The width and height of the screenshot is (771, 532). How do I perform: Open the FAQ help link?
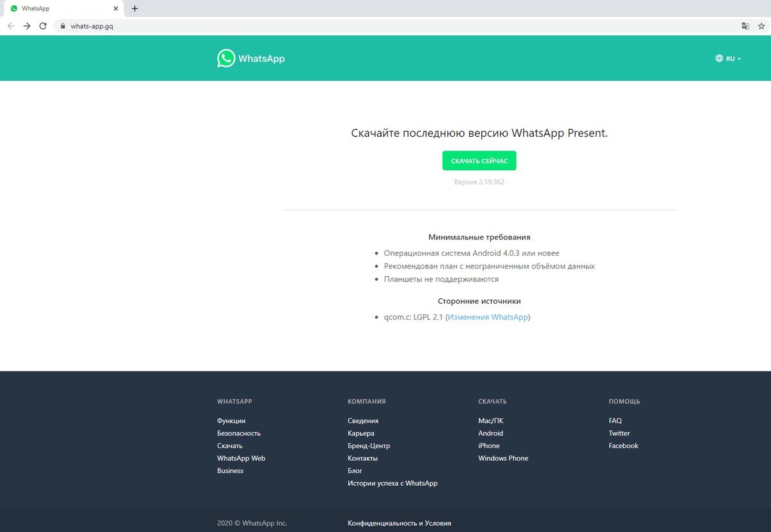pyautogui.click(x=616, y=421)
